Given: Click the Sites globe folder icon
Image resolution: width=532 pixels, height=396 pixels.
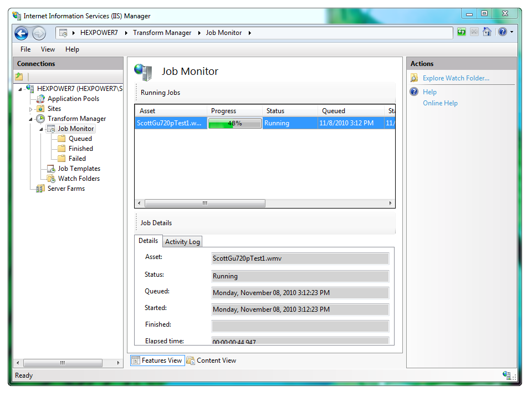Looking at the screenshot, I should (40, 109).
